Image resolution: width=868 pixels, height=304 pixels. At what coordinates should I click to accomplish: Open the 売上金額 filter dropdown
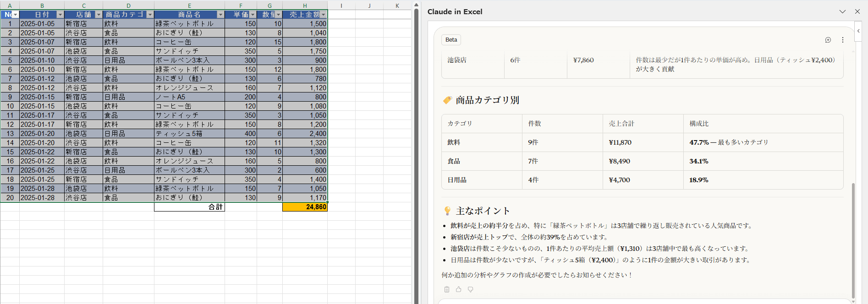coord(324,15)
